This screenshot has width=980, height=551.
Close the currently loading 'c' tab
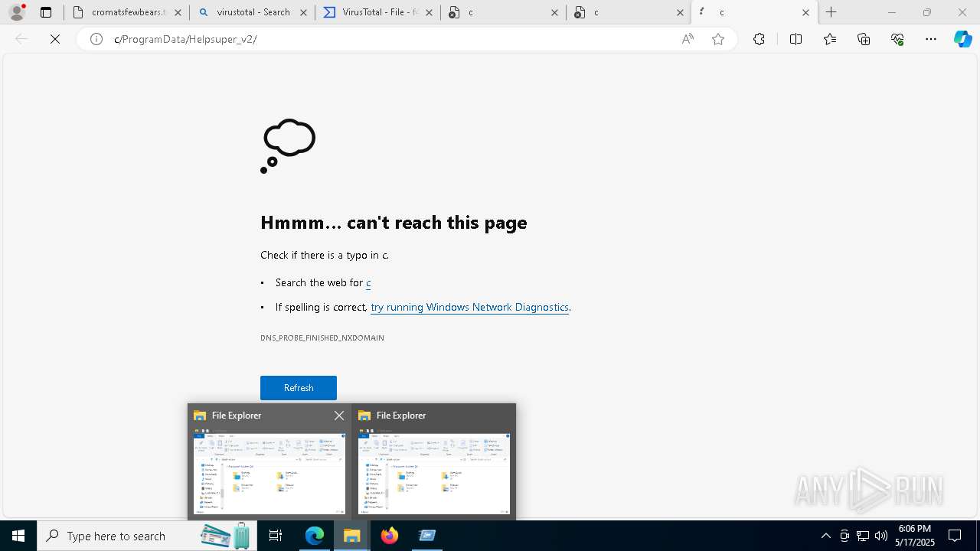(x=805, y=12)
